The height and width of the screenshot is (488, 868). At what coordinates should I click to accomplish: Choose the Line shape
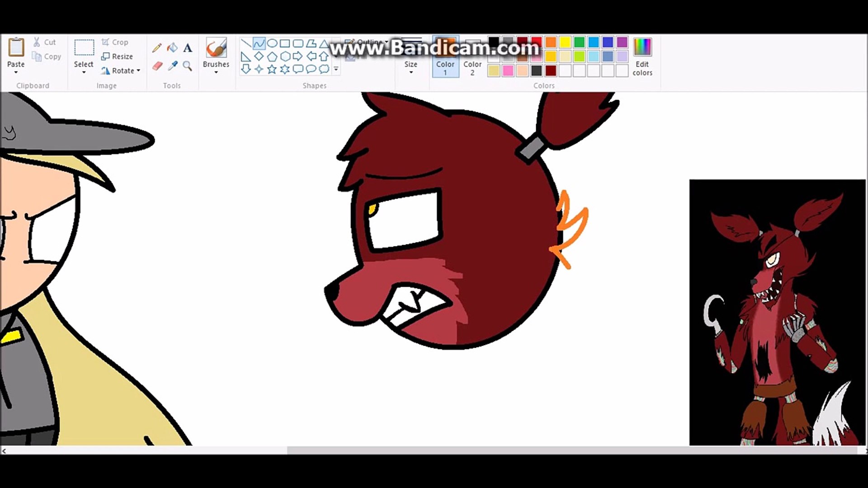tap(246, 43)
